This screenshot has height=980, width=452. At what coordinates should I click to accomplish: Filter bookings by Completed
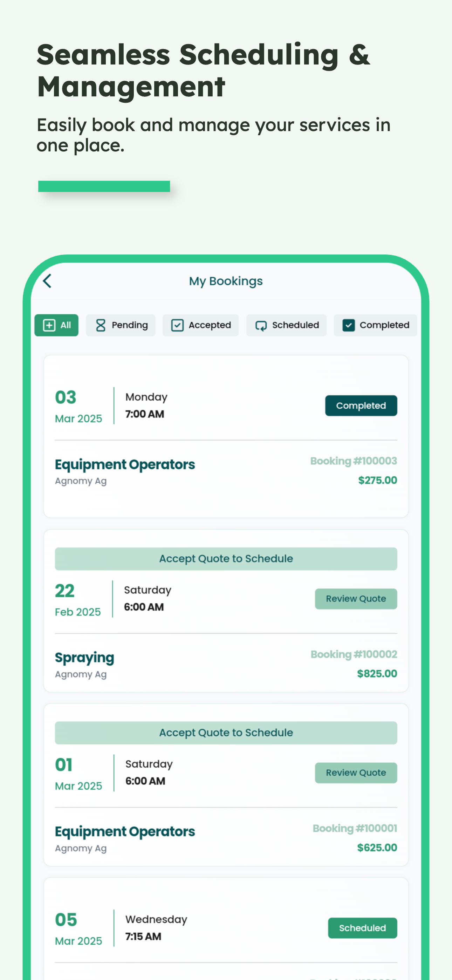(375, 325)
